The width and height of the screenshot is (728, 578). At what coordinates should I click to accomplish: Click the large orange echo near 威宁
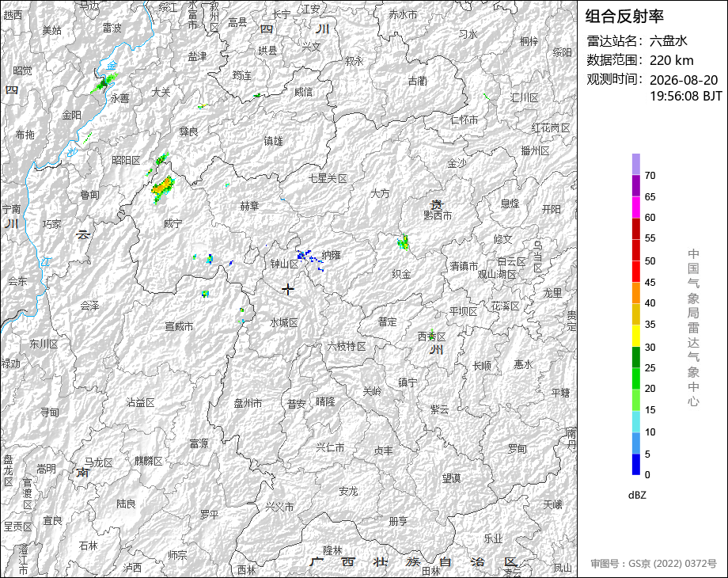(162, 188)
